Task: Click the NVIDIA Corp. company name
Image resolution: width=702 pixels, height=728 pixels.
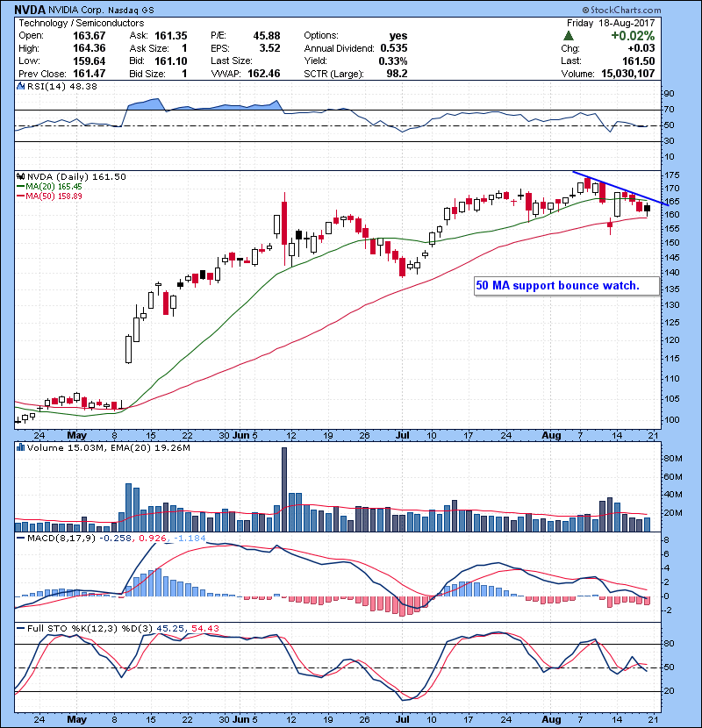Action: click(78, 11)
